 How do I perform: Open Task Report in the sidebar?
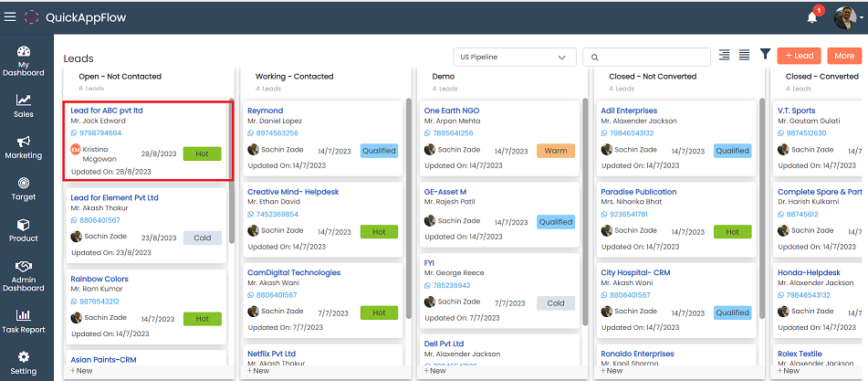coord(23,321)
